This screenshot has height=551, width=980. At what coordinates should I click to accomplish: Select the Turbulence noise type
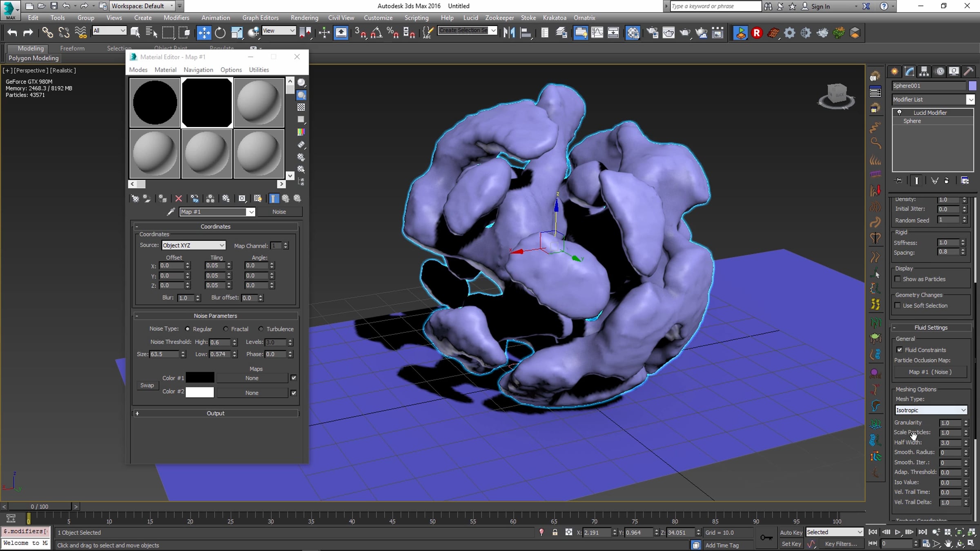click(x=261, y=329)
